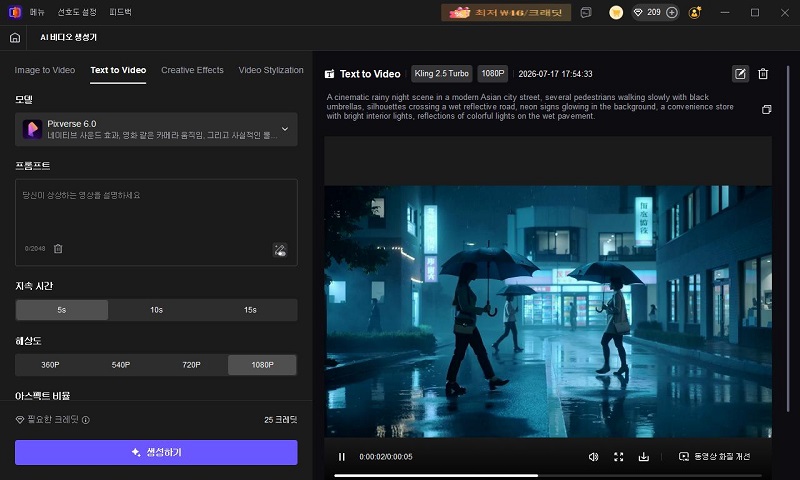Screen dimensions: 800x480
Task: Mute the video volume icon
Action: click(x=593, y=457)
